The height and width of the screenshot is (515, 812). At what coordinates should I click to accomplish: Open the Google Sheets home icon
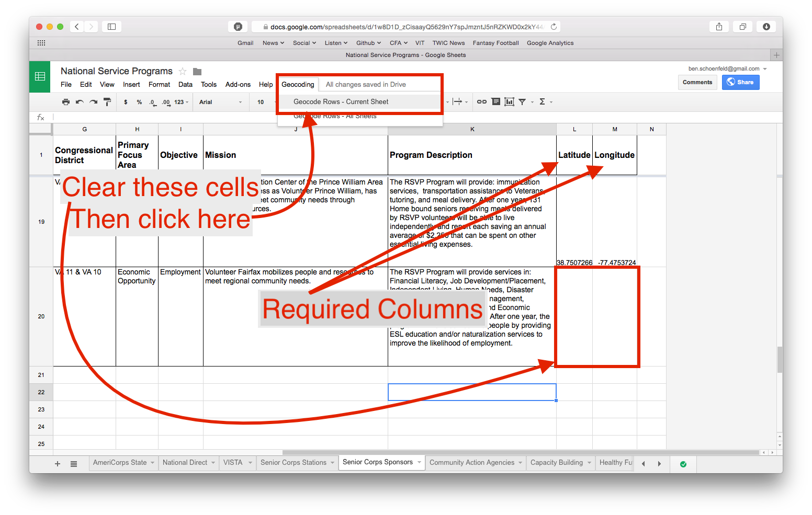(x=40, y=76)
